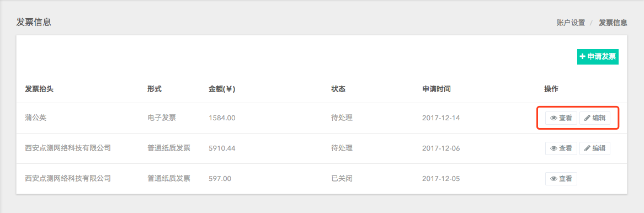The width and height of the screenshot is (644, 213).
Task: Click 电子发票 form type cell
Action: point(161,118)
